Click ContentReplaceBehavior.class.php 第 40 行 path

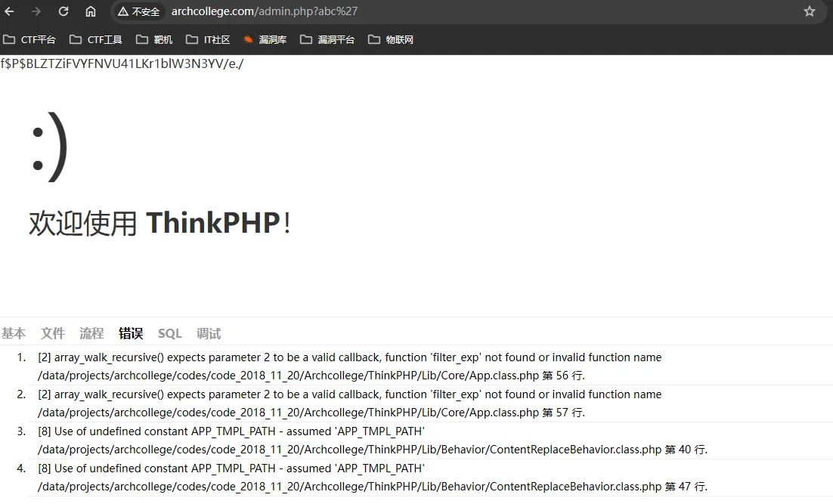pos(373,450)
